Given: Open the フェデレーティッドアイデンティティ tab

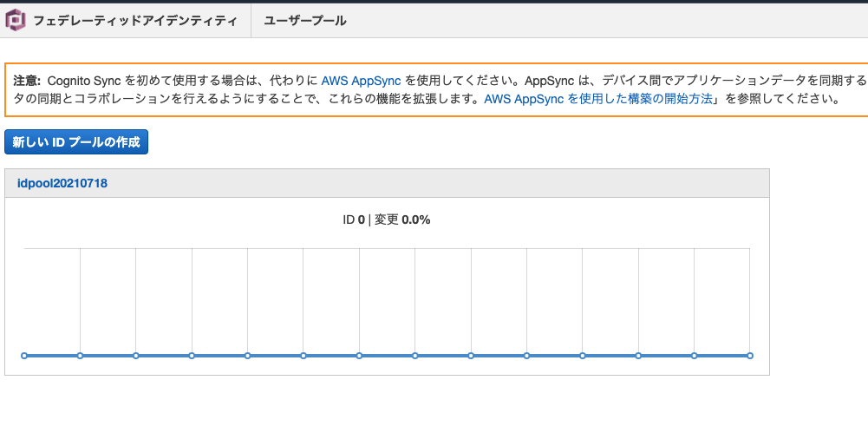Looking at the screenshot, I should coord(135,21).
